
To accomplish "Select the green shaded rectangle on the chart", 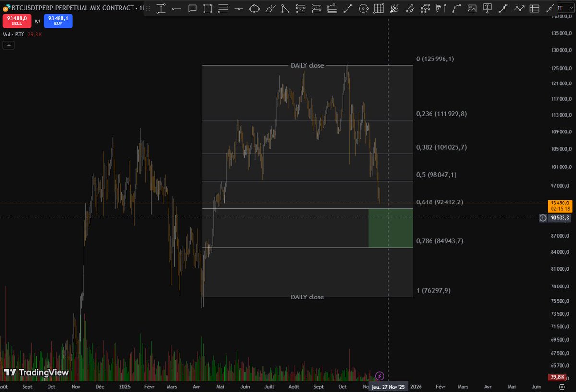I will tap(390, 228).
